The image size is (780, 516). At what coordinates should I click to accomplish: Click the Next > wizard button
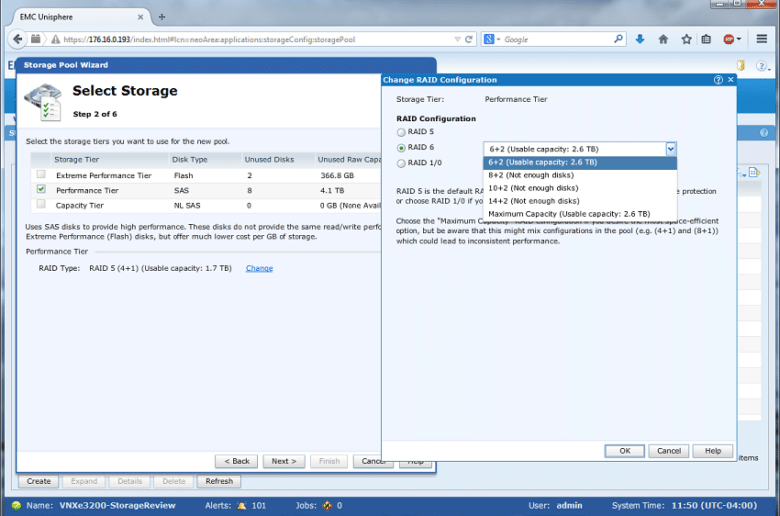284,461
